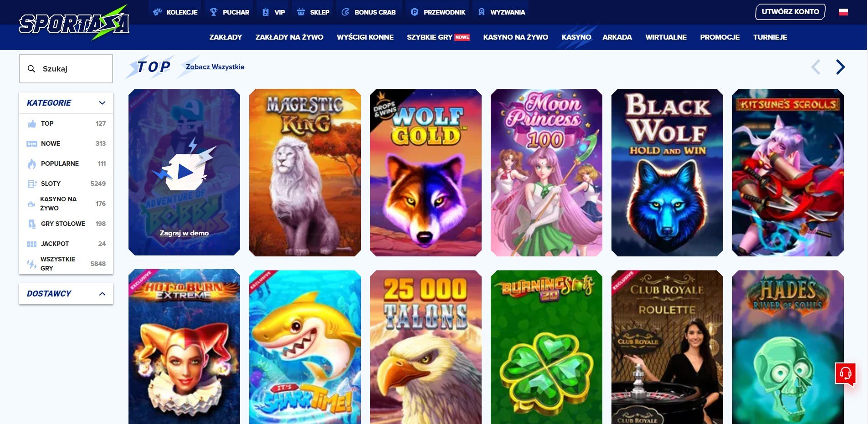Open the Zobacz Wszystkie link
The width and height of the screenshot is (868, 424).
[215, 67]
